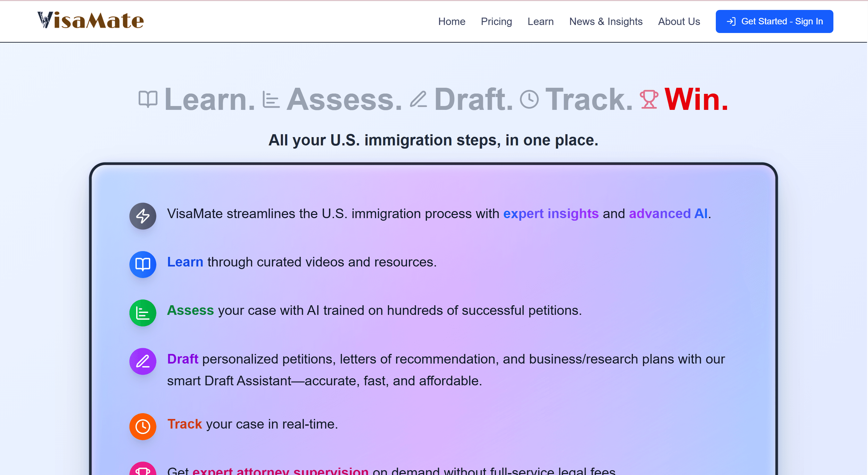Click the red 'Win.' headline word
Viewport: 868px width, 475px height.
696,99
